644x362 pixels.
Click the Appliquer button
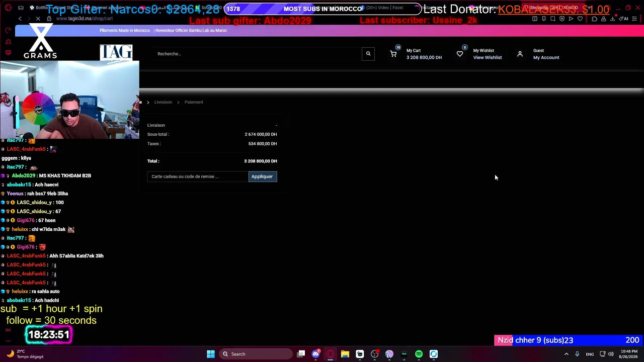262,176
